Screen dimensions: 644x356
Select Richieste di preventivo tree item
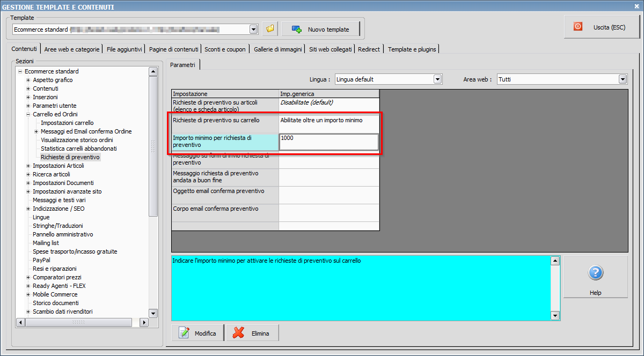pyautogui.click(x=70, y=157)
